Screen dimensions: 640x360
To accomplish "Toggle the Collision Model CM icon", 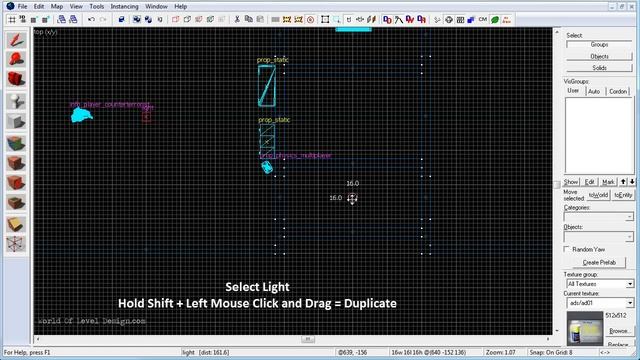I will click(x=483, y=19).
